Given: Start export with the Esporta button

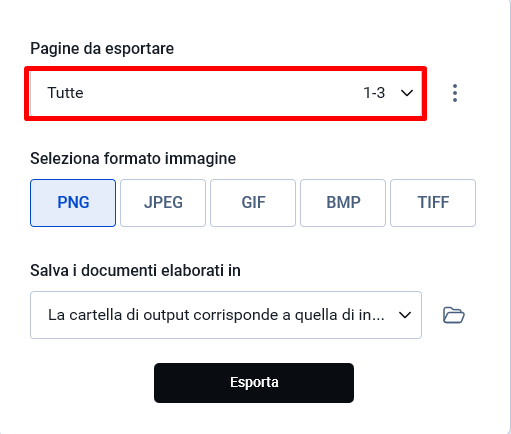Looking at the screenshot, I should coord(254,383).
